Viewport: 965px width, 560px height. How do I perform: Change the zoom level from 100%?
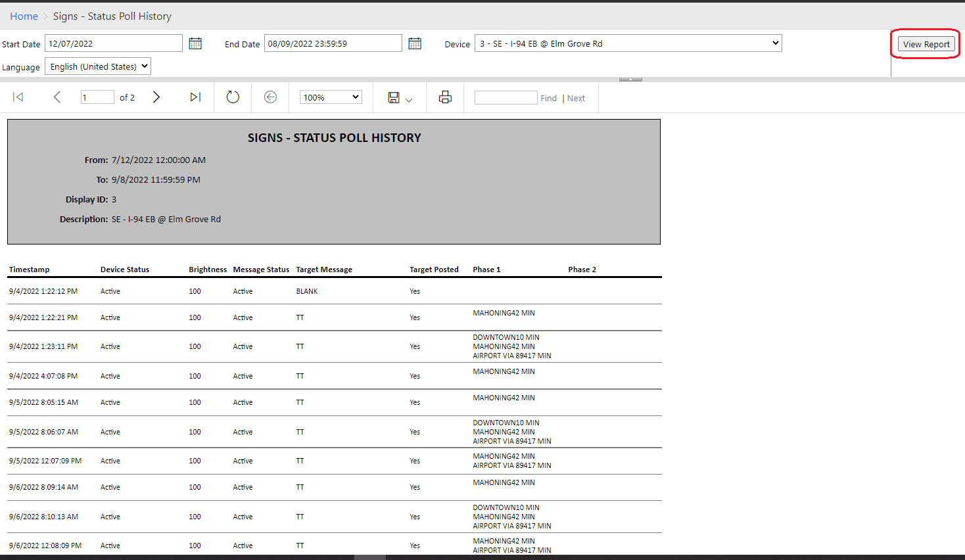331,97
